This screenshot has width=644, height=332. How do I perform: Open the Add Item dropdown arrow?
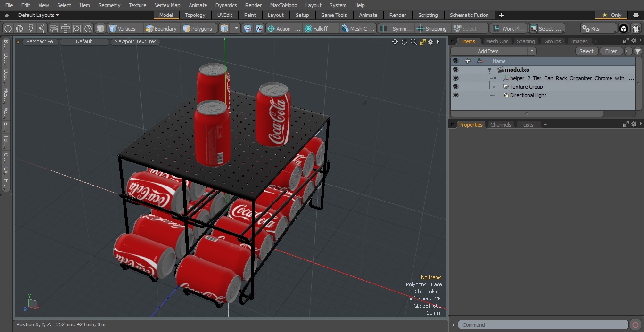click(x=532, y=51)
